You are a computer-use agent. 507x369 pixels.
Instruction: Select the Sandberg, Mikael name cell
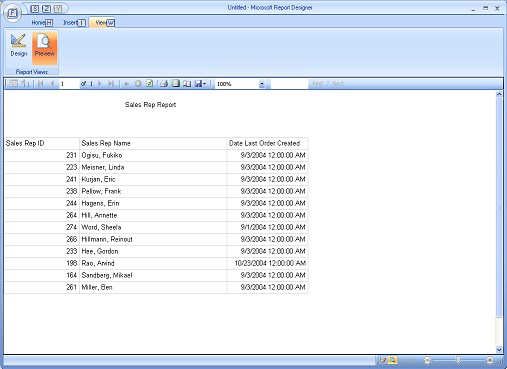tap(153, 275)
